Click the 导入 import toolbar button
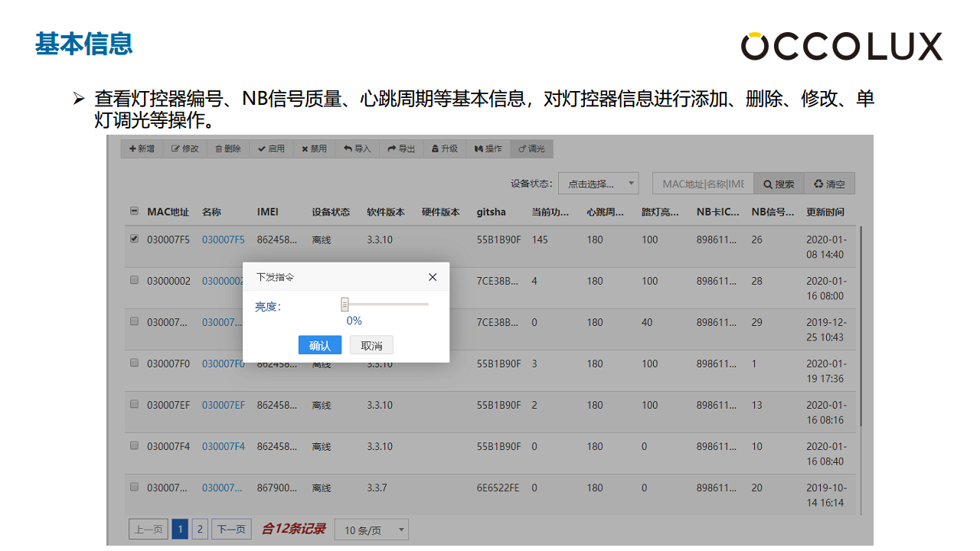Image resolution: width=980 pixels, height=551 pixels. tap(358, 148)
